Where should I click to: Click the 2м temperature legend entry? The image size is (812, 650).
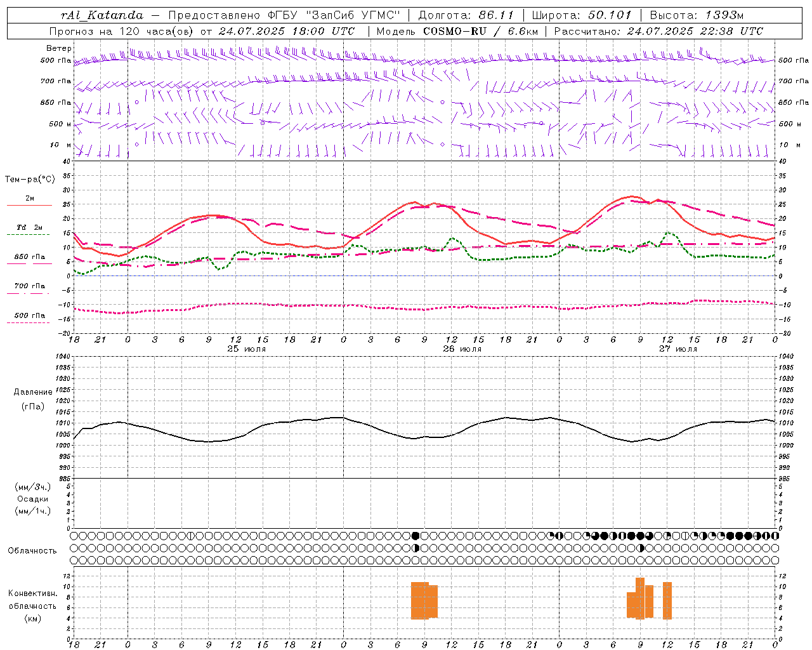[30, 199]
